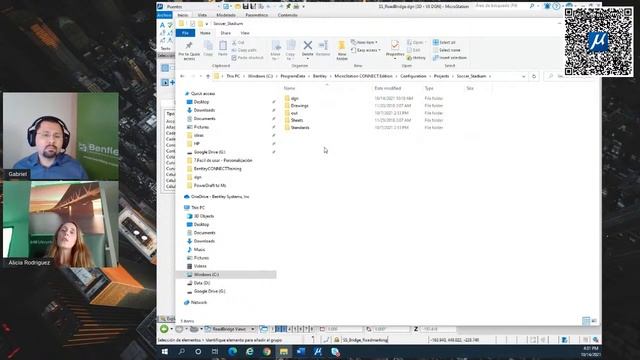The height and width of the screenshot is (360, 640).
Task: Open the Drawings folder
Action: 299,106
